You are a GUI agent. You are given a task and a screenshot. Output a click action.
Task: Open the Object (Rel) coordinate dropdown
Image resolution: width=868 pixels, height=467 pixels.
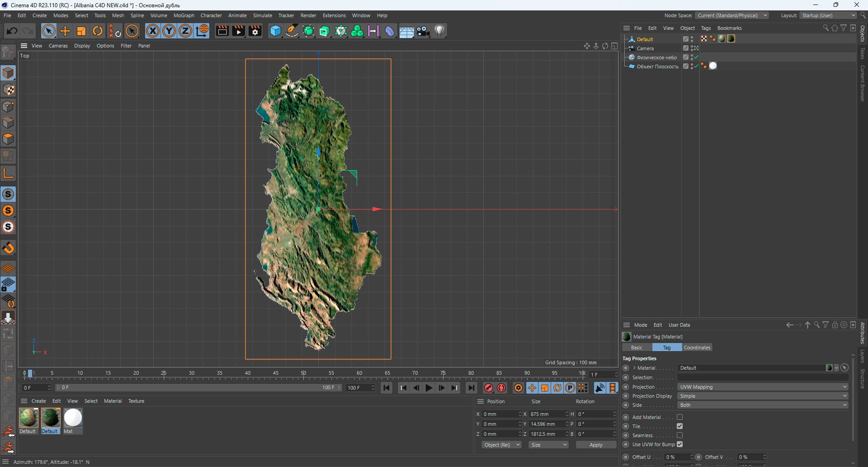click(x=502, y=445)
